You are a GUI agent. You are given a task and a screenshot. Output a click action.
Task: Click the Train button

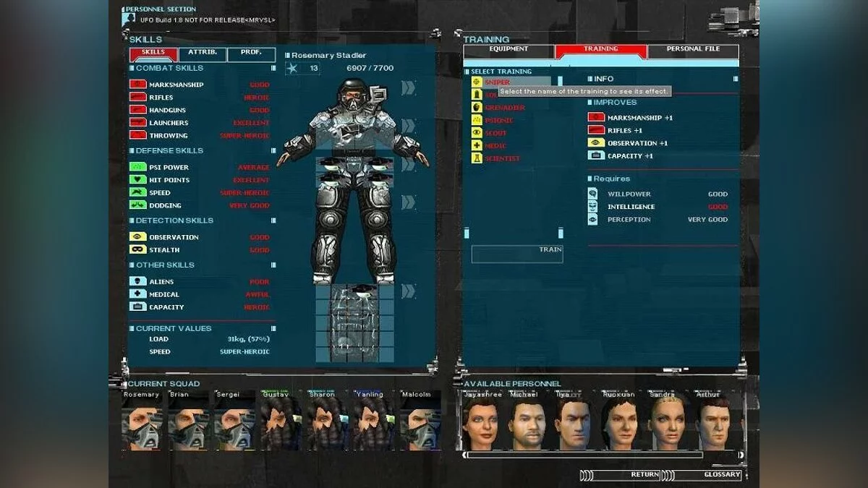pos(517,254)
